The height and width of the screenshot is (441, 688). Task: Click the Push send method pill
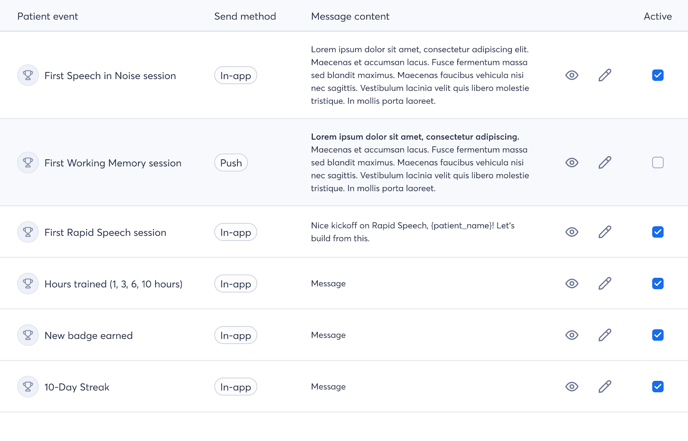(231, 163)
